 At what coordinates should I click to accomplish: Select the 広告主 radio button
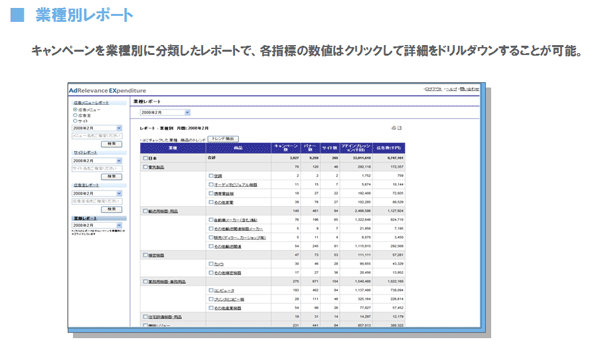[75, 115]
